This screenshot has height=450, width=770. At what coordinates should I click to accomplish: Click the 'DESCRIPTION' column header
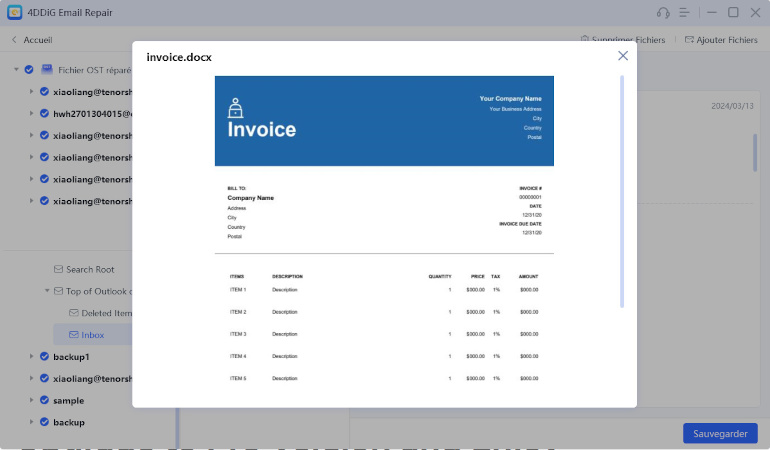click(x=287, y=277)
